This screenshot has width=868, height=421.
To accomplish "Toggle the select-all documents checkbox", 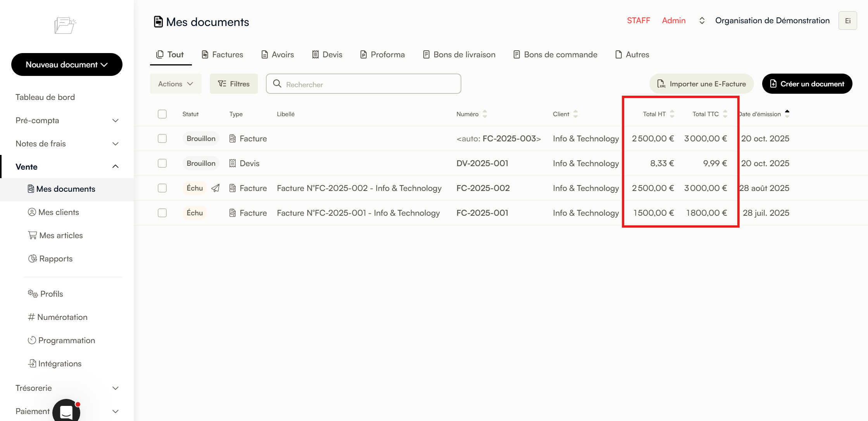I will click(x=162, y=114).
